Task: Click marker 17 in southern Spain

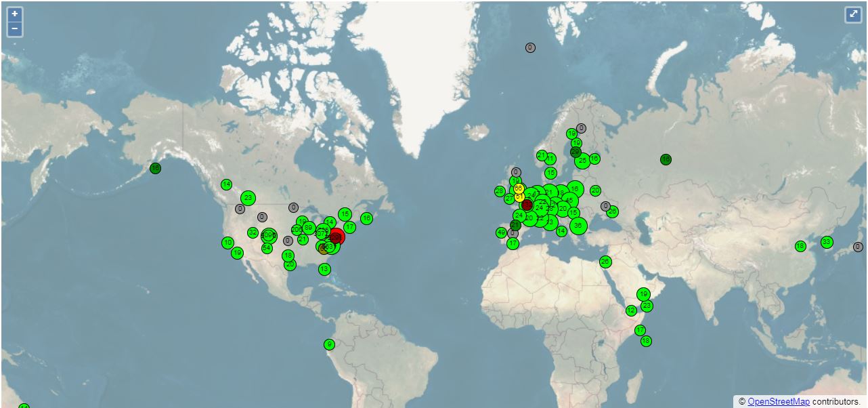Action: 513,243
